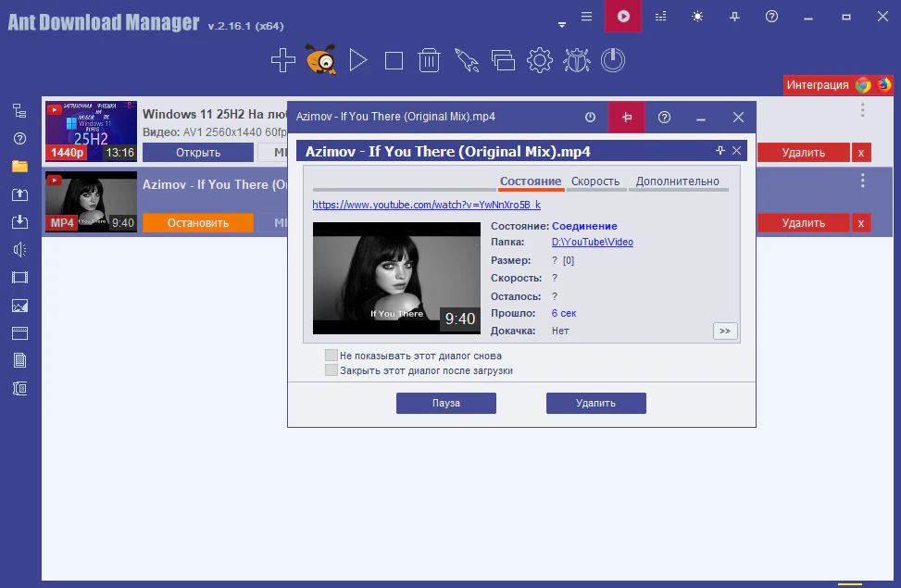
Task: Open the hamburger main menu
Action: tap(586, 17)
